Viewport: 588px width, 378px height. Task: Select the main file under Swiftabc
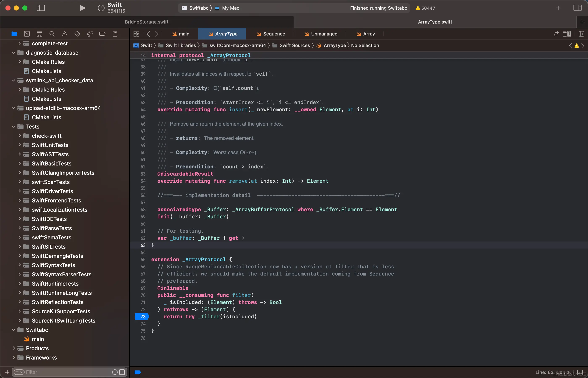click(65, 339)
